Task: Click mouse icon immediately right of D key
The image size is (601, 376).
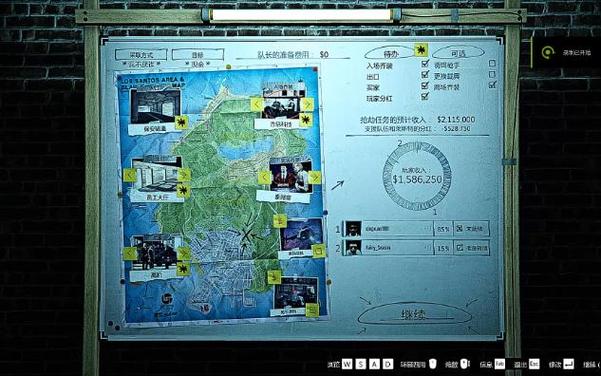Action: pos(432,364)
